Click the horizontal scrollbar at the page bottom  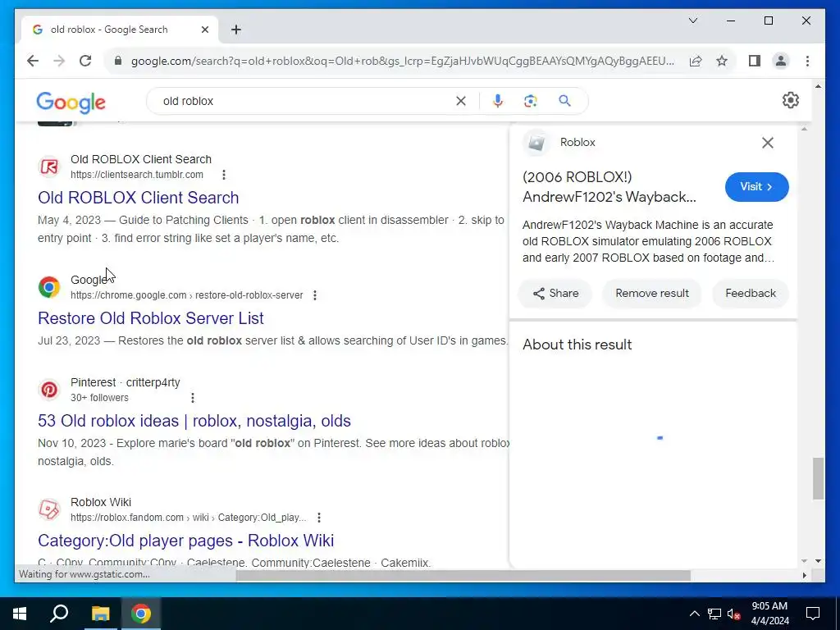point(463,575)
